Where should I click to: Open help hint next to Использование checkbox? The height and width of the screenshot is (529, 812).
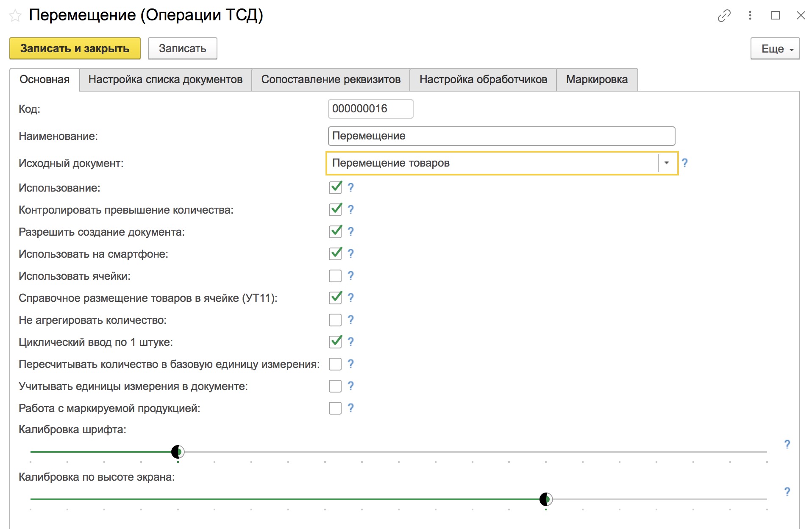pyautogui.click(x=350, y=187)
